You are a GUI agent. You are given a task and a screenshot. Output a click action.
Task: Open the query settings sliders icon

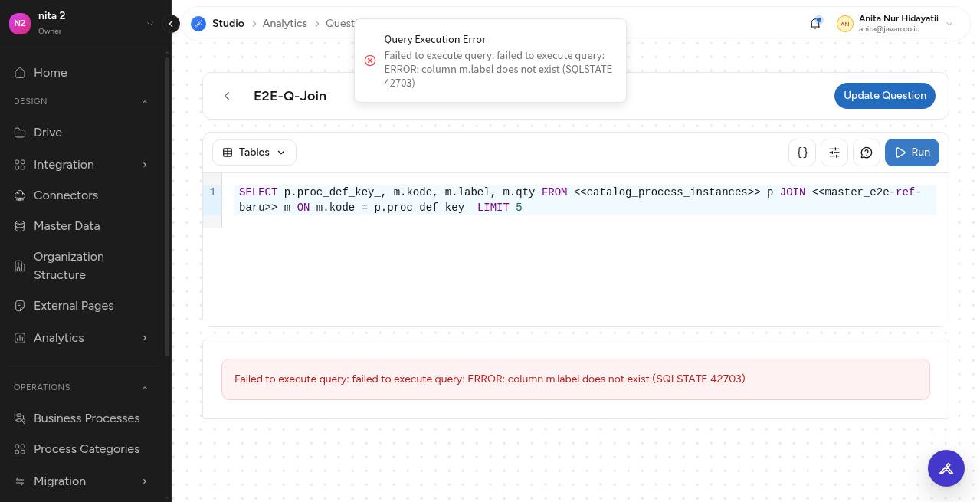[834, 153]
